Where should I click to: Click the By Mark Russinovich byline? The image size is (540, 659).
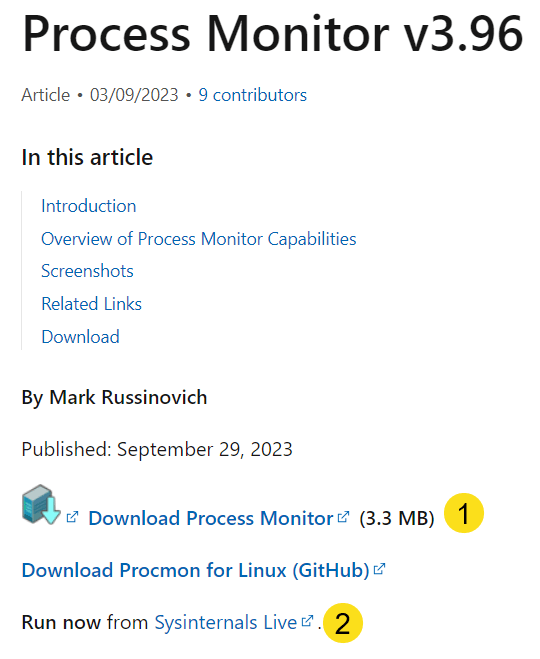(x=114, y=398)
